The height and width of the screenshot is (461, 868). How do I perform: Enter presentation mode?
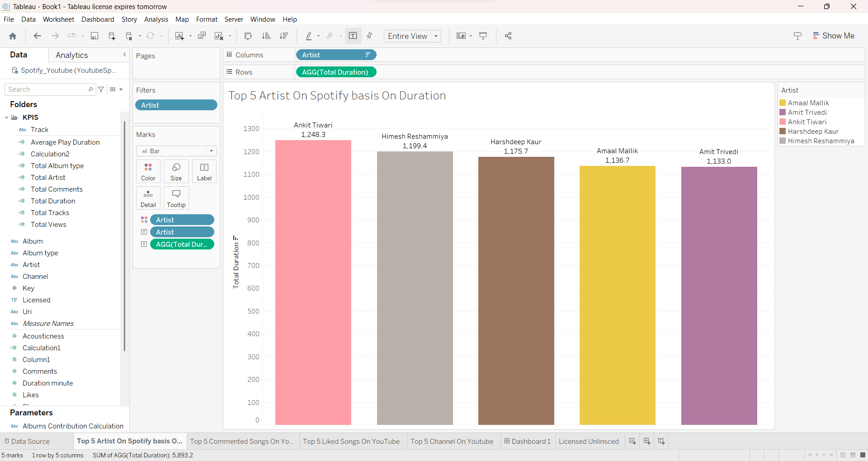point(483,36)
